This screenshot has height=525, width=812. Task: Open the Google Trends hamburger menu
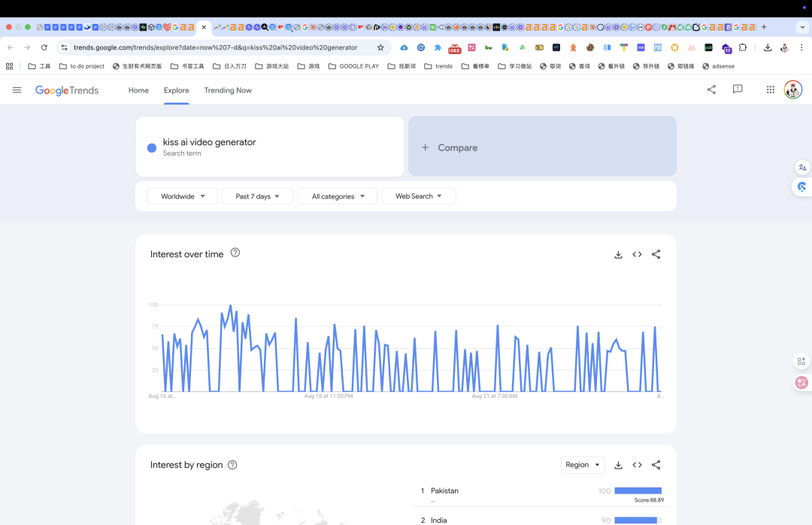tap(17, 90)
